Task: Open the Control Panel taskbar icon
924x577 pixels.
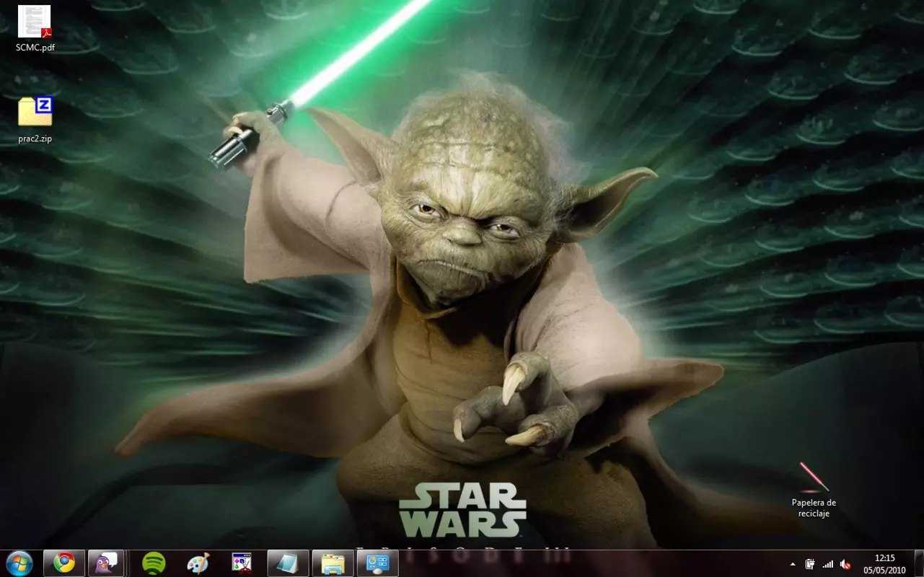Action: 377,563
